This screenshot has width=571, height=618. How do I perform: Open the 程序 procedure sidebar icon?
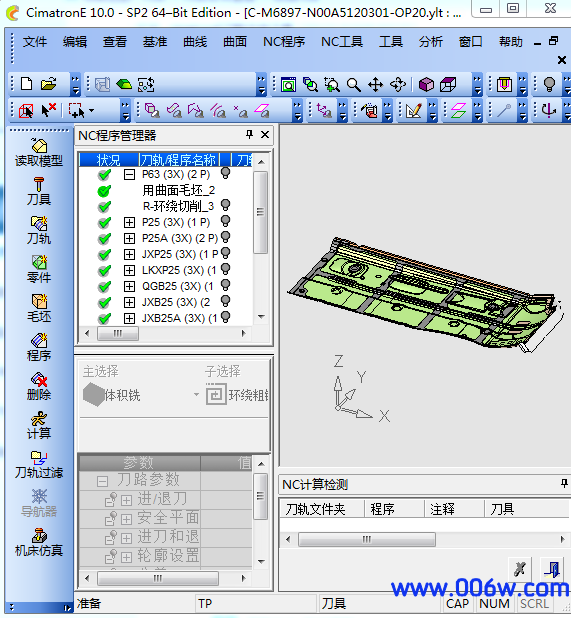point(39,341)
